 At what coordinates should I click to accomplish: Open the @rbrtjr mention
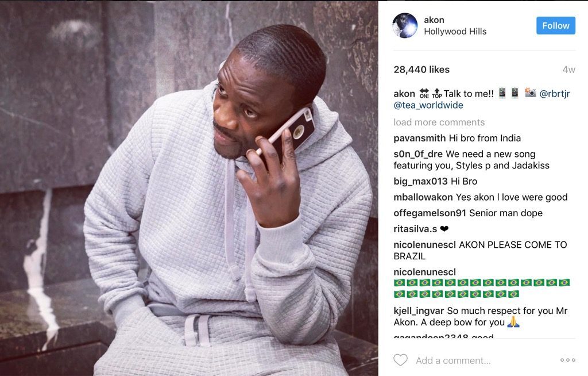(554, 94)
